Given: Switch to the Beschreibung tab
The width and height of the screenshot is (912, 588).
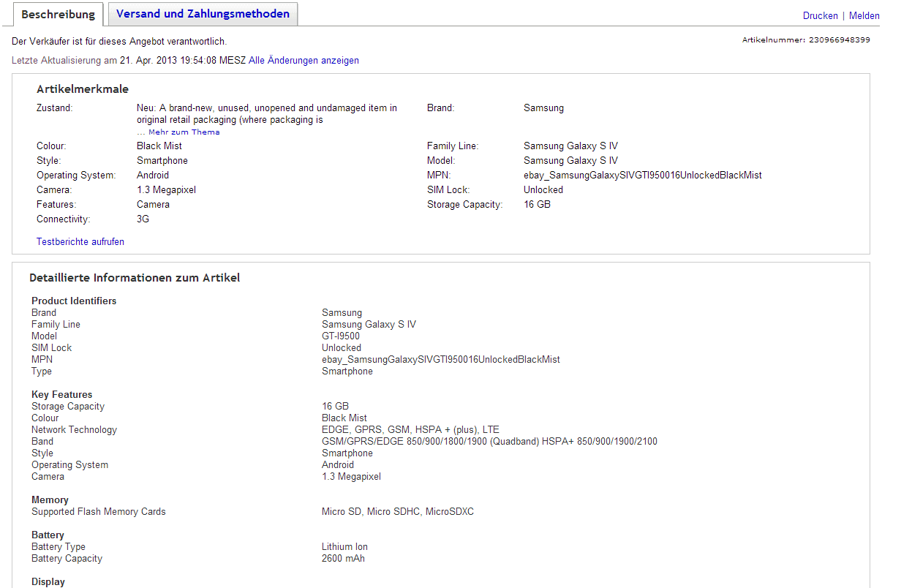Looking at the screenshot, I should click(58, 15).
